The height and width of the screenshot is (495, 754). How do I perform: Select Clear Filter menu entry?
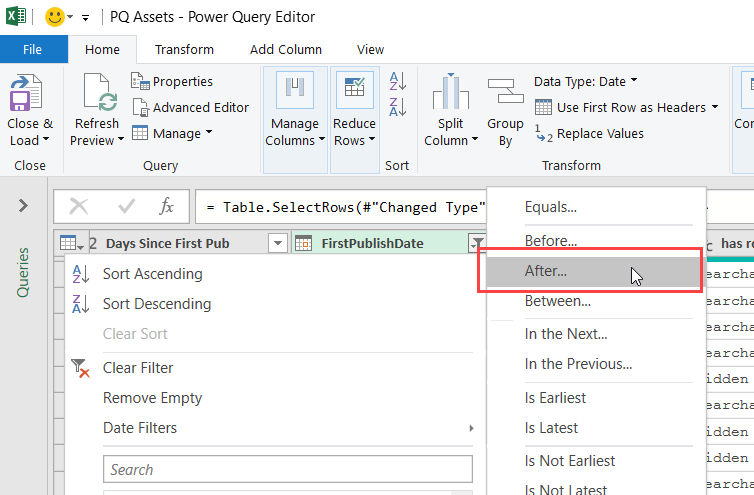coord(138,368)
